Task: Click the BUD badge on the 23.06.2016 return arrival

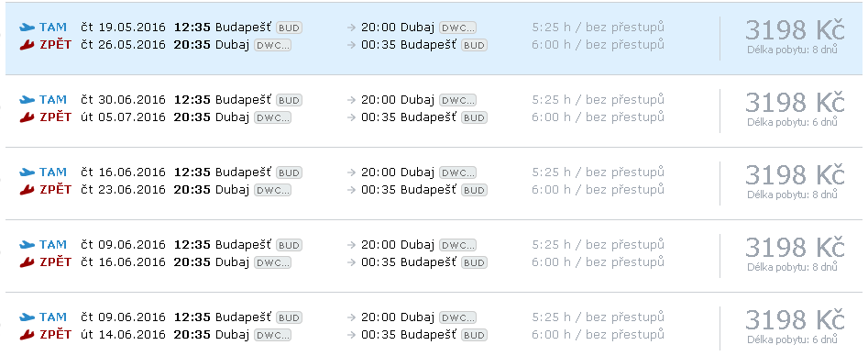Action: point(474,190)
